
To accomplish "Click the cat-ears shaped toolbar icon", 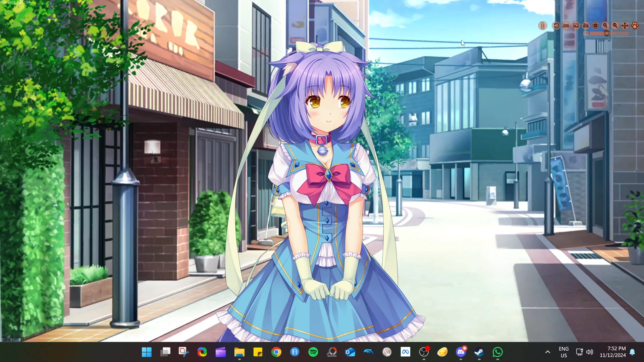I will (566, 26).
